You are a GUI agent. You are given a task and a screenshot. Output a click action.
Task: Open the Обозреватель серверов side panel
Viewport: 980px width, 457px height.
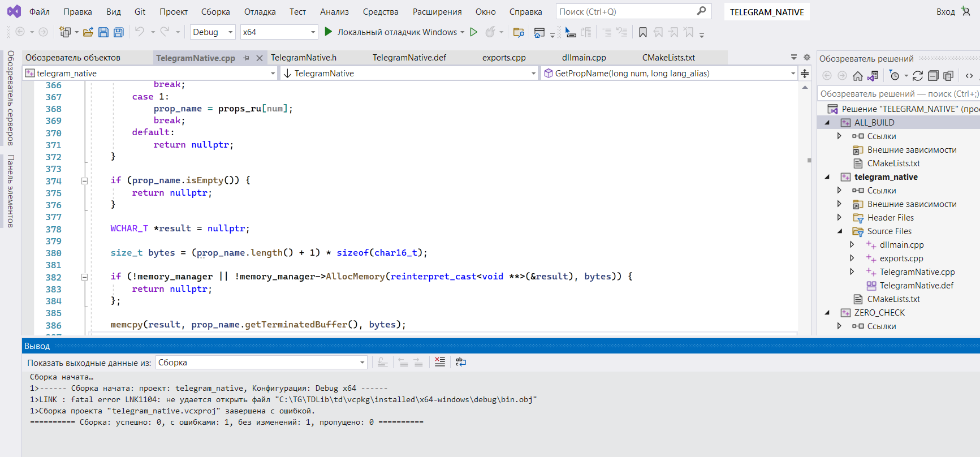[x=11, y=98]
